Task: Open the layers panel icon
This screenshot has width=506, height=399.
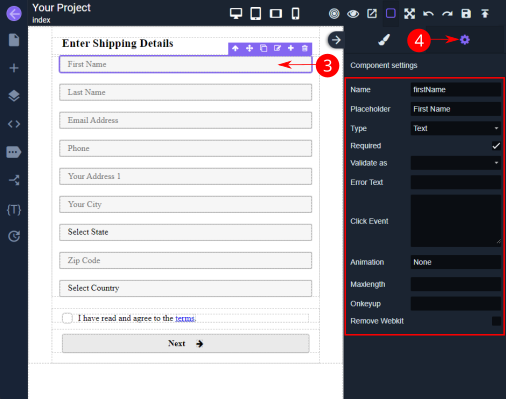Action: tap(14, 96)
